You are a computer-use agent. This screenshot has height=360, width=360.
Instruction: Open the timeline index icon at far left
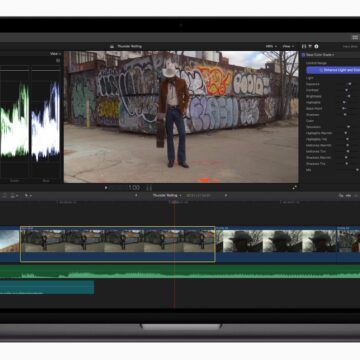pyautogui.click(x=4, y=196)
